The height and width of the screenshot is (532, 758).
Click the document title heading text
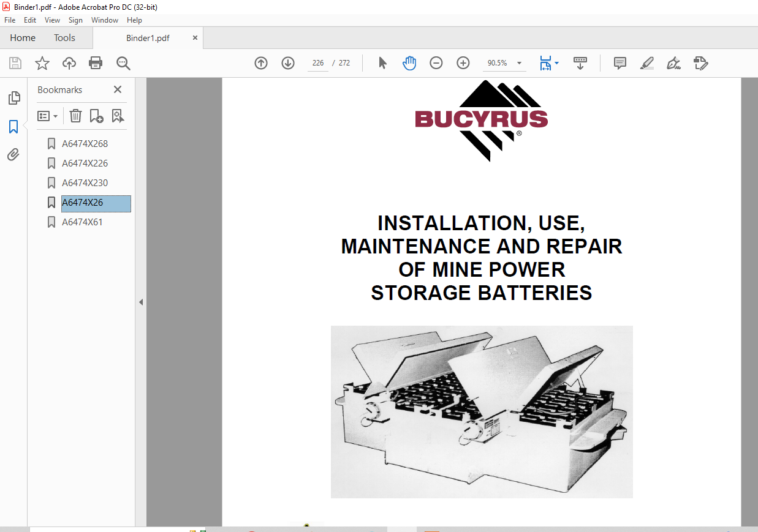(482, 258)
